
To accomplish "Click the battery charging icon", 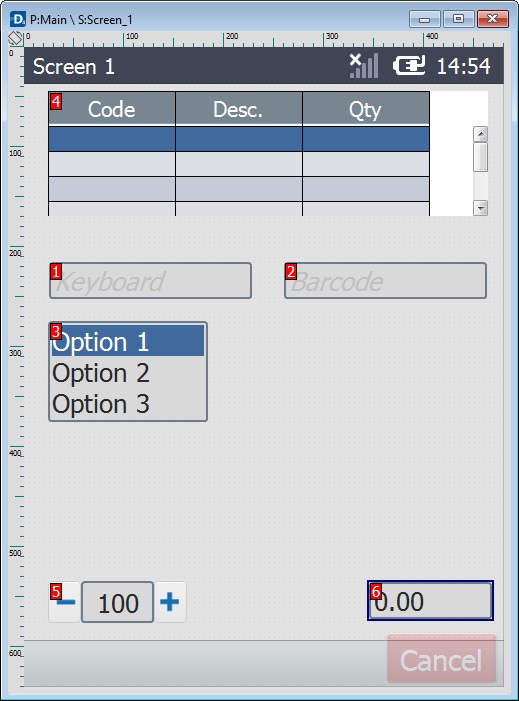I will click(x=409, y=66).
